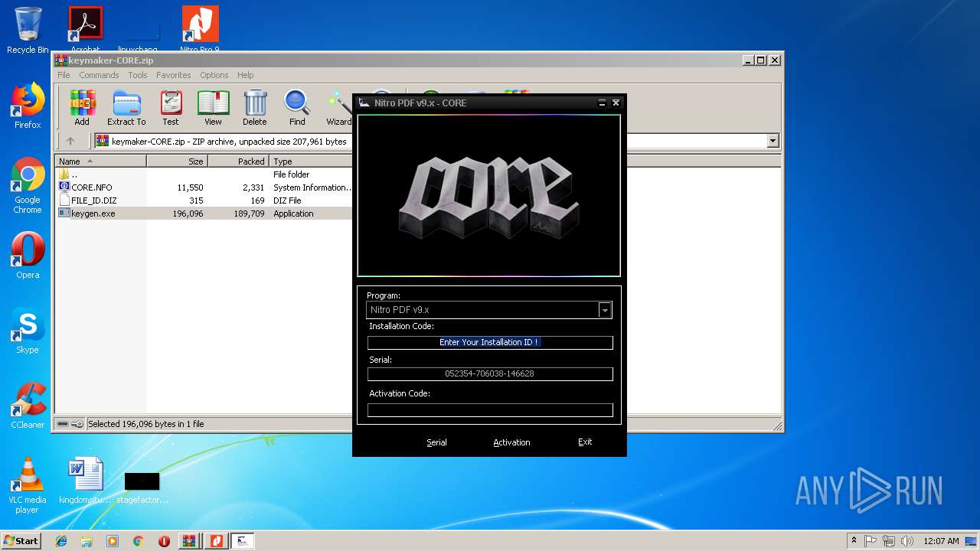Open Google Chrome desktop shortcut
Viewport: 980px width, 551px height.
28,185
